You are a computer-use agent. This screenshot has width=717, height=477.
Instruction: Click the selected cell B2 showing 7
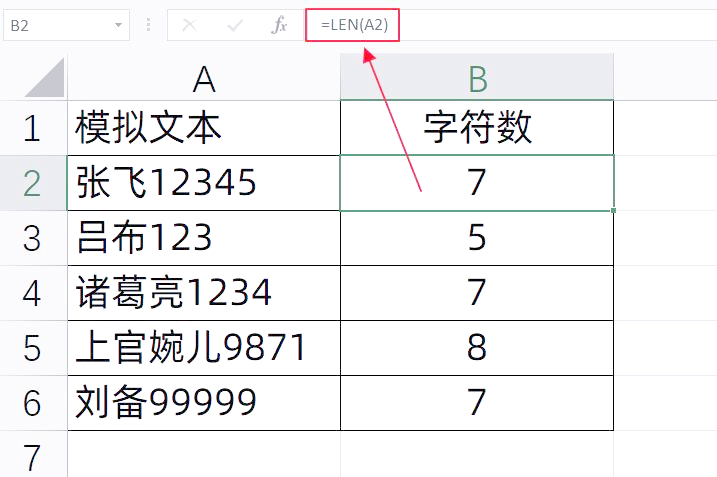click(477, 183)
